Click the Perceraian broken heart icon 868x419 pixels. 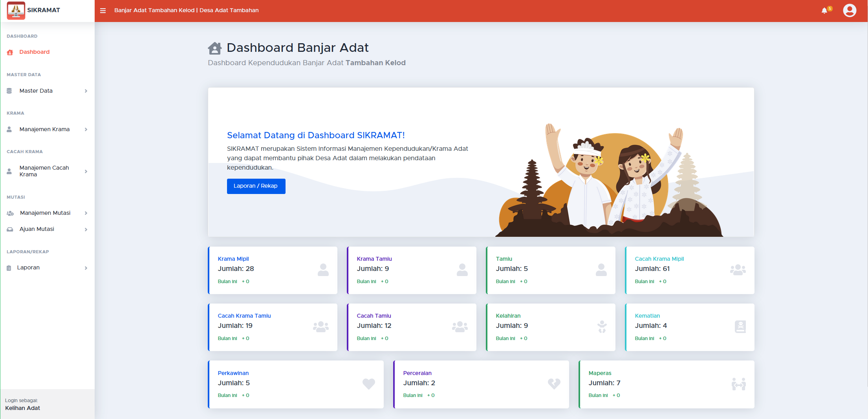tap(554, 384)
